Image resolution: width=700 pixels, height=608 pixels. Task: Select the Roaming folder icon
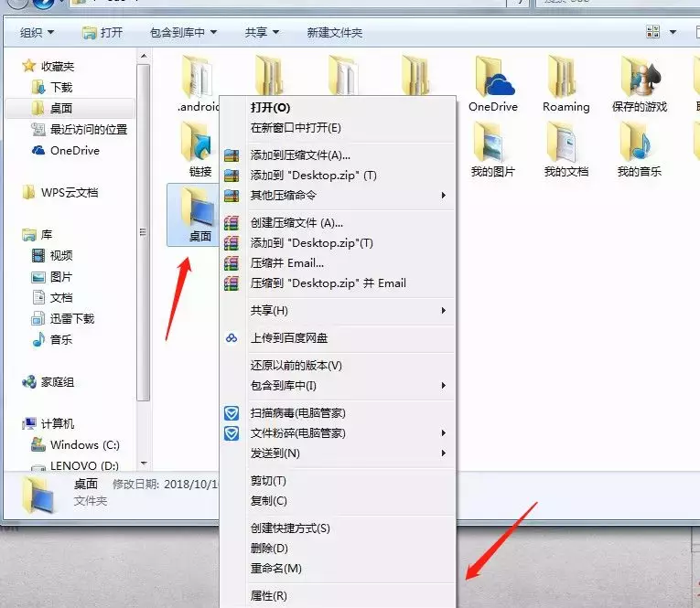click(x=563, y=76)
